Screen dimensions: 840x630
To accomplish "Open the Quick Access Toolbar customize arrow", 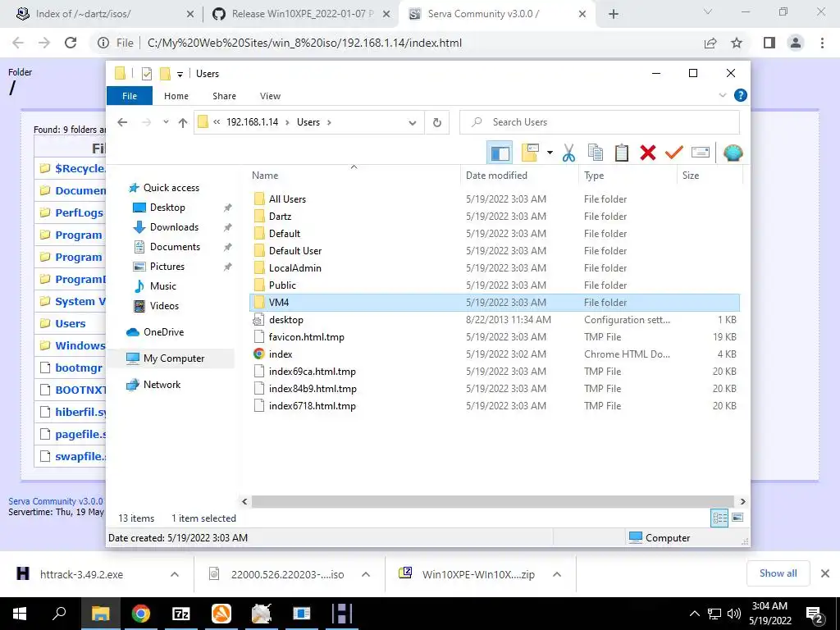I will 180,74.
